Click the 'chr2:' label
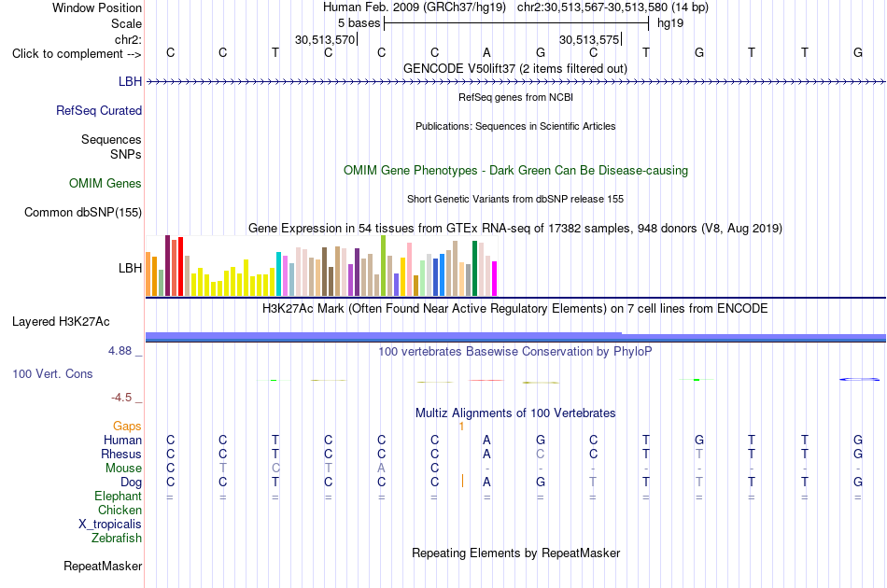This screenshot has width=887, height=588. point(129,39)
